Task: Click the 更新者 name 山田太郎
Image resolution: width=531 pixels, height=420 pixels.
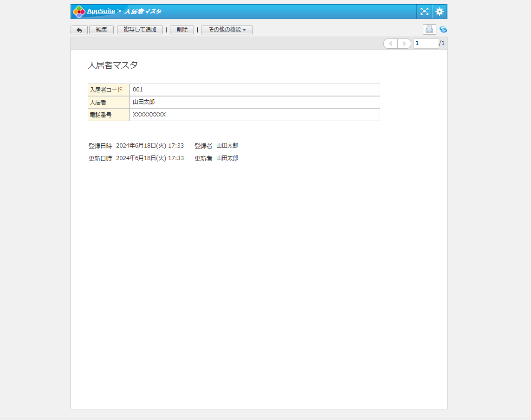Action: click(227, 158)
